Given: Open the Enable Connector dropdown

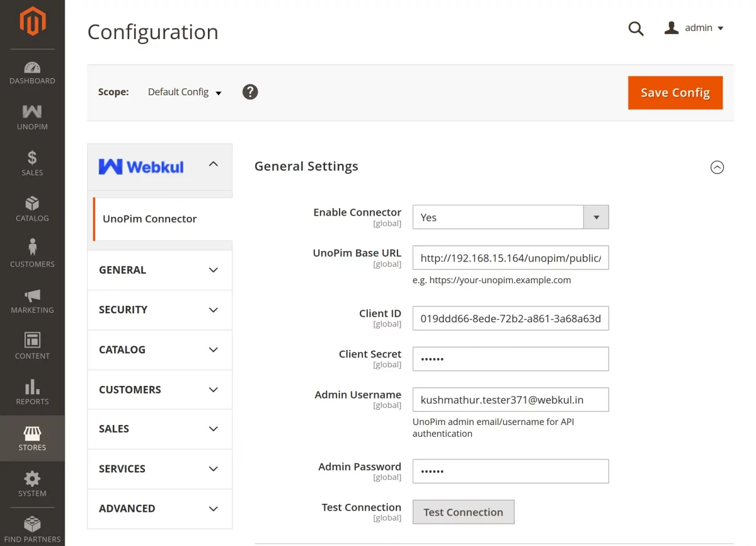Looking at the screenshot, I should tap(510, 217).
